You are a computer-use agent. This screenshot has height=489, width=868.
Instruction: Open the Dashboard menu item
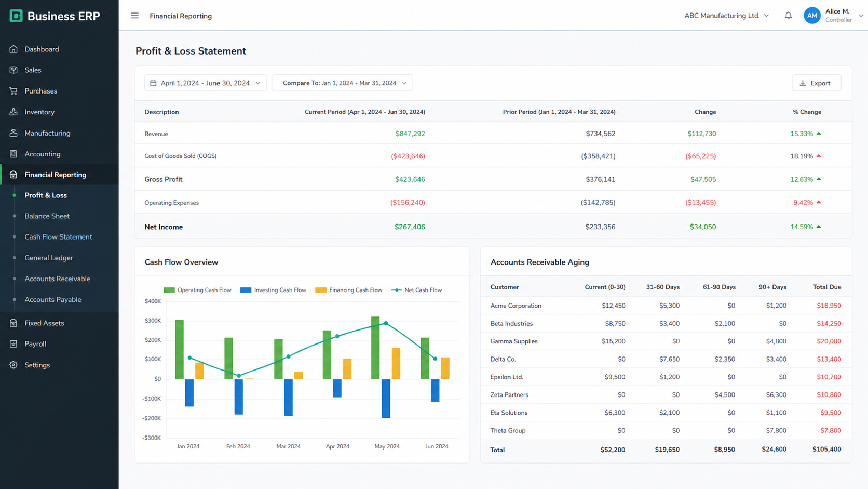[59, 49]
